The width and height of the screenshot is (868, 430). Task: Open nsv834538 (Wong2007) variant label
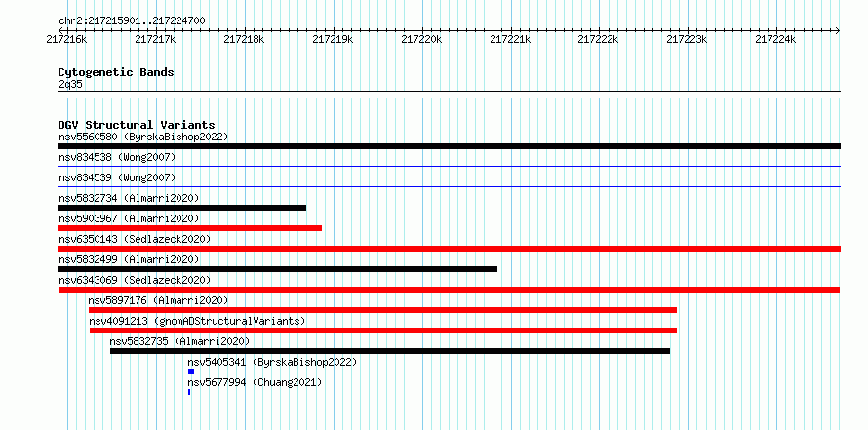coord(117,157)
